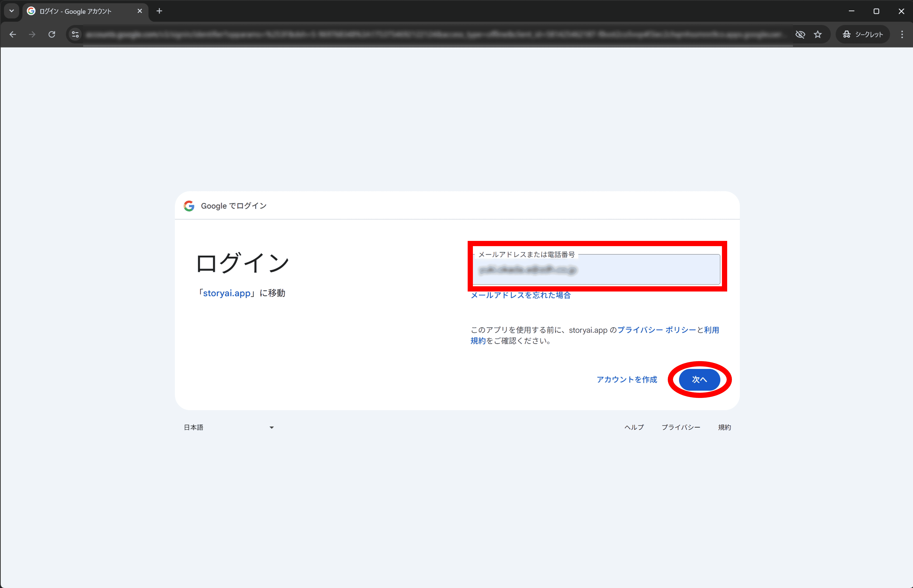Click the 次へ button
The image size is (913, 588).
[x=699, y=380]
